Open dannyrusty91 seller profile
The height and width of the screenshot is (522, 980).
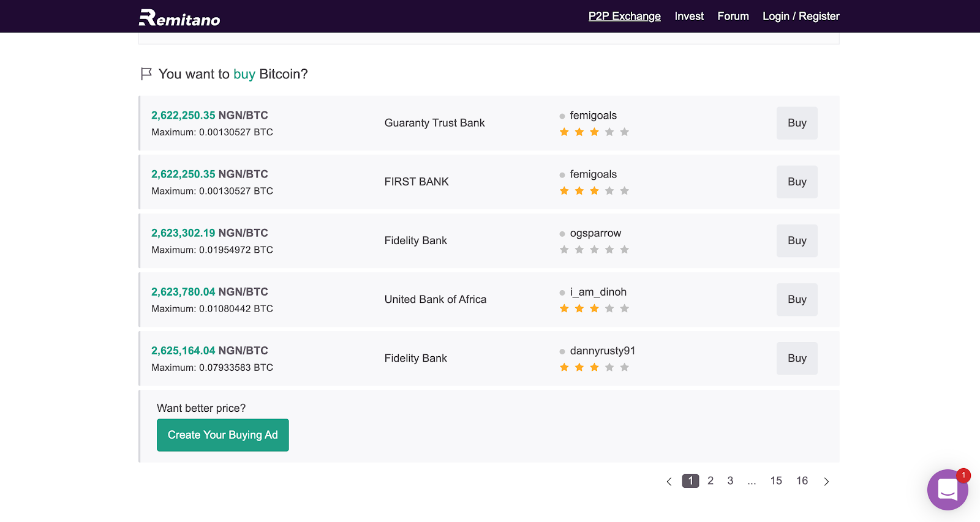coord(603,351)
